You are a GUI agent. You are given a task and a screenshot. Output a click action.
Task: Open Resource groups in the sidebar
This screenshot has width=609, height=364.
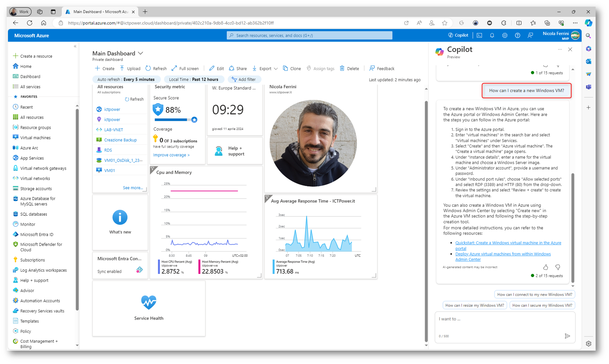[x=35, y=128]
